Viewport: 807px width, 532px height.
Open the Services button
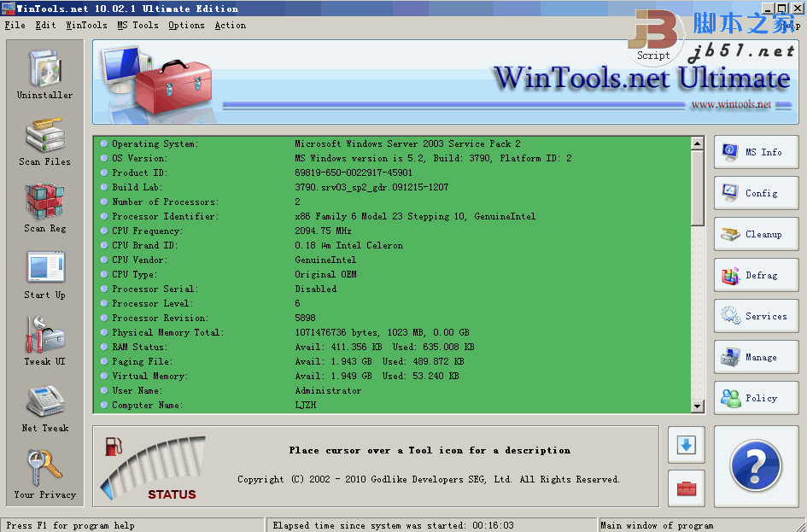pos(756,316)
